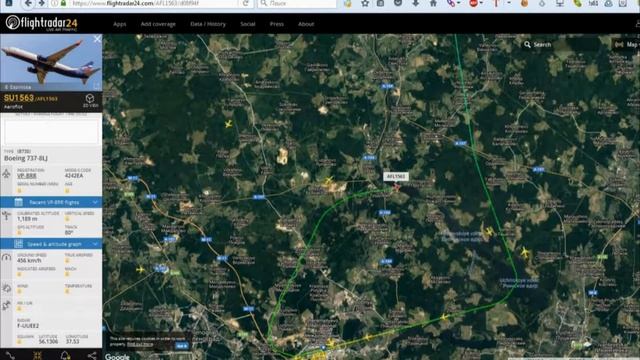The height and width of the screenshot is (360, 640).
Task: Open the Press menu item
Action: tap(276, 24)
